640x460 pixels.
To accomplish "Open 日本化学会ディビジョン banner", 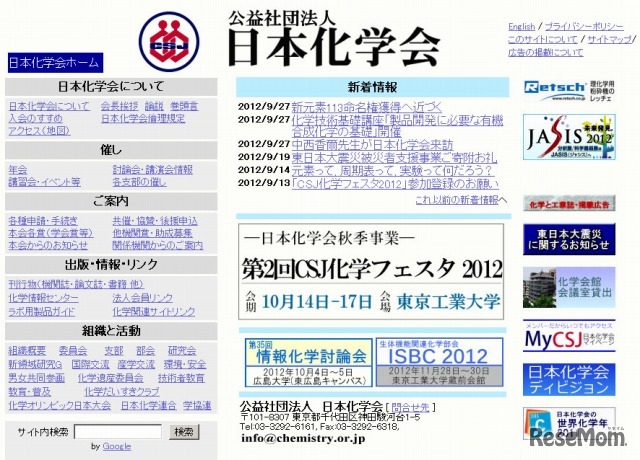I will pos(569,380).
